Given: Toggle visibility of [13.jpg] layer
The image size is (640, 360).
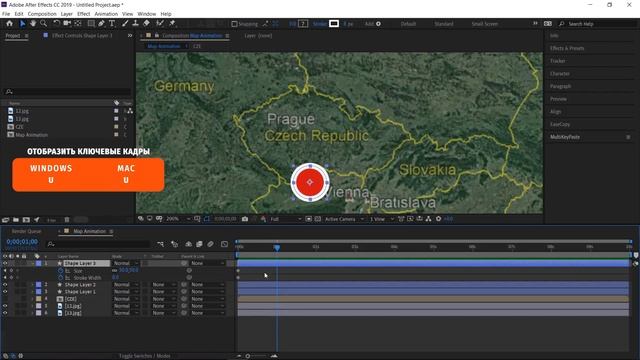Looking at the screenshot, I should point(5,313).
